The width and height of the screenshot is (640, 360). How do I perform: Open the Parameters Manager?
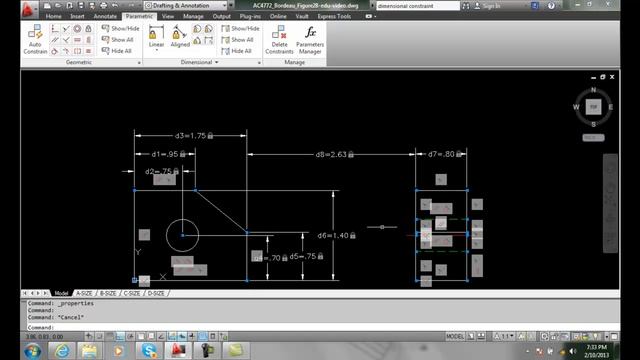pyautogui.click(x=310, y=40)
